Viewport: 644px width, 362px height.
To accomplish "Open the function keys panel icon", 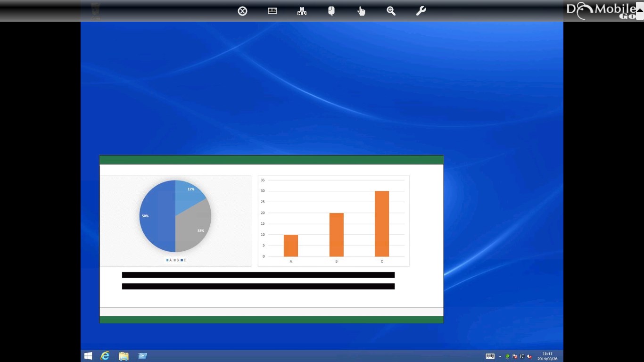I will (x=302, y=11).
